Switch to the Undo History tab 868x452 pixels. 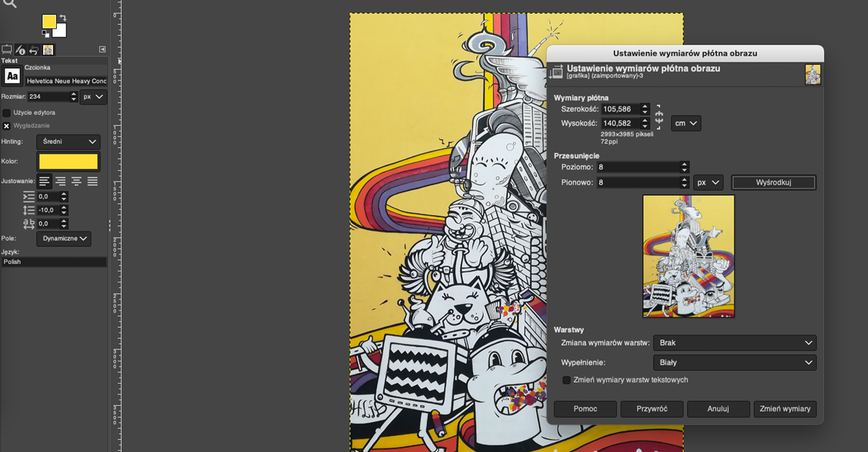click(34, 50)
